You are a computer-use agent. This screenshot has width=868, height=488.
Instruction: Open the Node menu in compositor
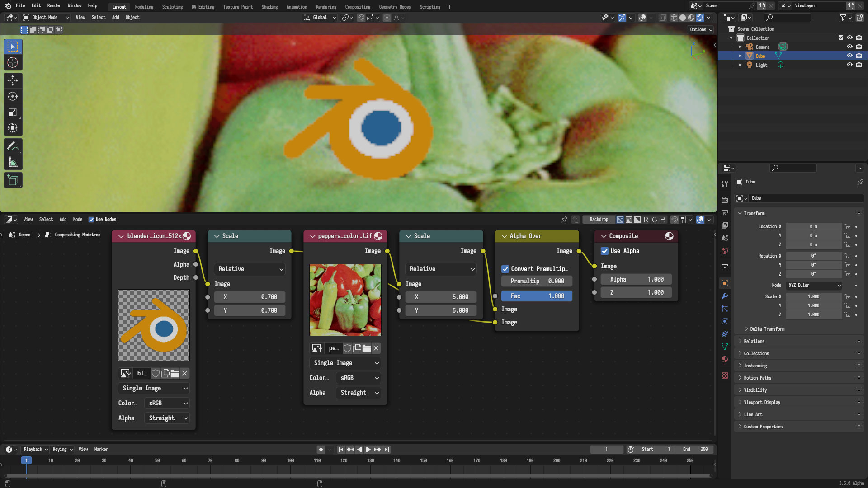click(x=77, y=219)
